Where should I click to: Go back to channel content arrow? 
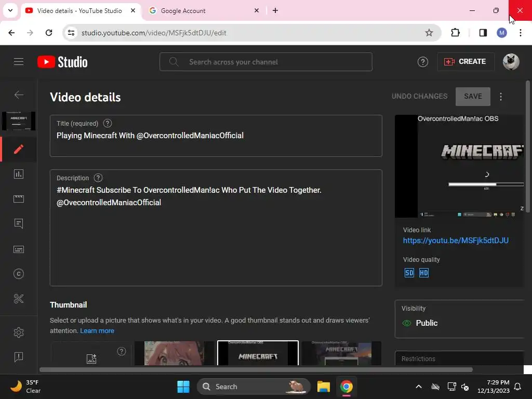pyautogui.click(x=19, y=95)
